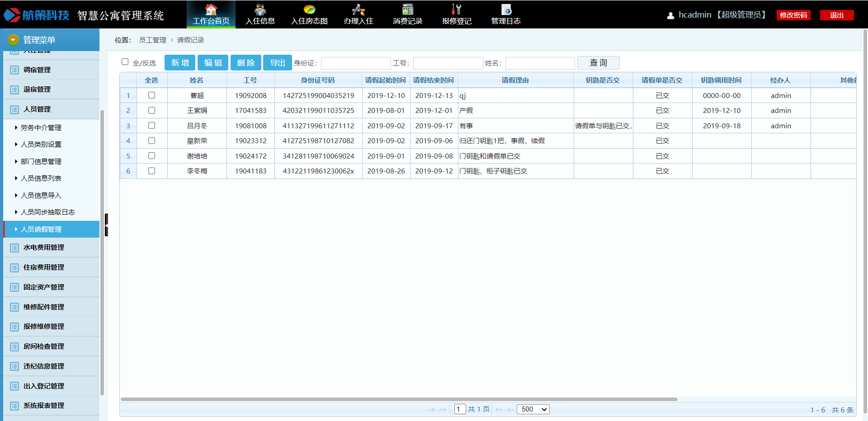Check the row checkbox for 曹超
Screen dimensions: 868x421
pyautogui.click(x=151, y=95)
